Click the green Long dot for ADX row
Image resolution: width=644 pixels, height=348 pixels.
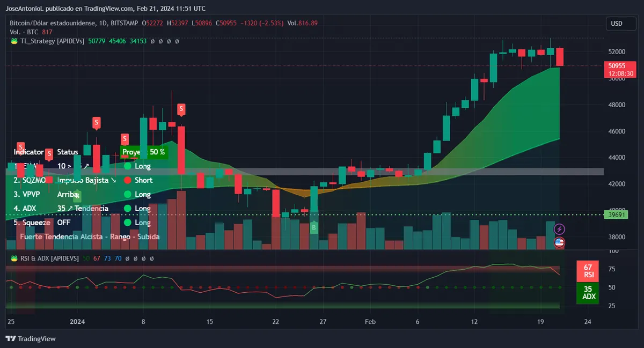pyautogui.click(x=128, y=209)
